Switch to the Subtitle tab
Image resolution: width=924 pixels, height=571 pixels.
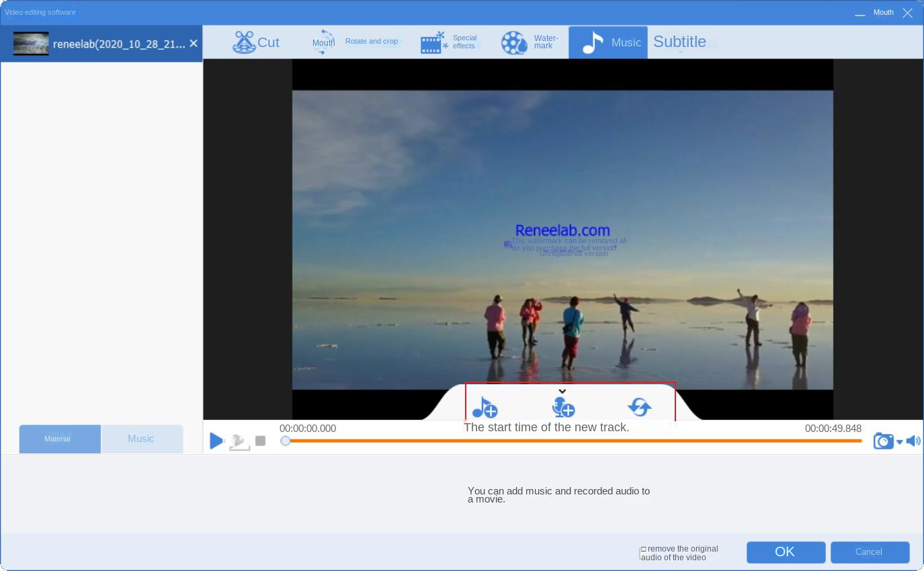coord(679,42)
